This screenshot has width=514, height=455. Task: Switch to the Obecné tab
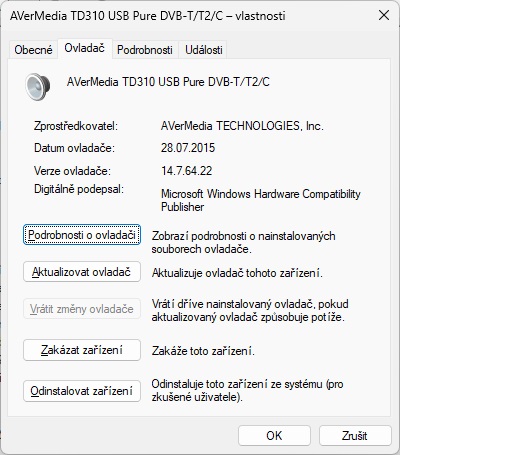click(x=33, y=50)
